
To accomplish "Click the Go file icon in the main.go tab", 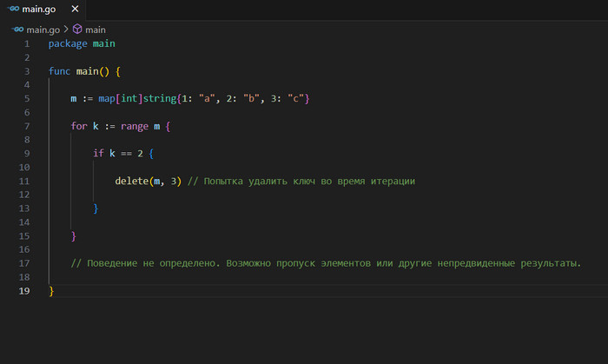I will coord(12,10).
